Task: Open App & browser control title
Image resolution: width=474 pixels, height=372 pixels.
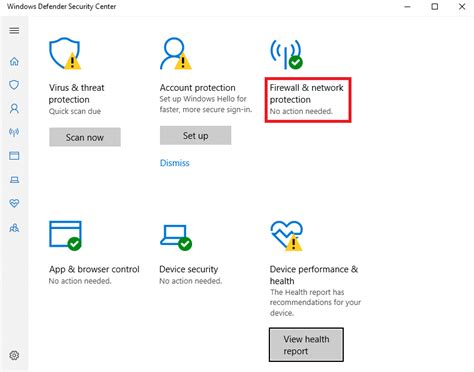Action: [x=94, y=269]
